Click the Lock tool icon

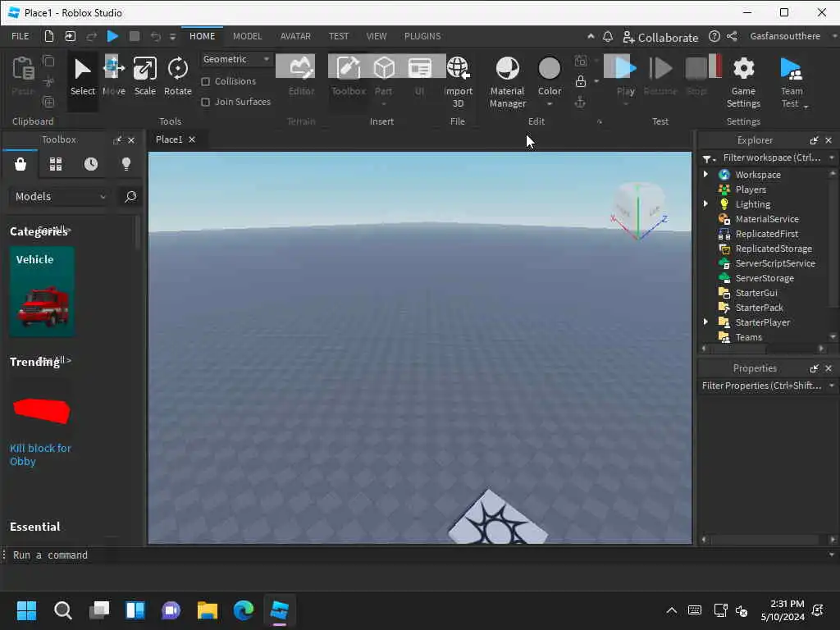click(x=580, y=81)
